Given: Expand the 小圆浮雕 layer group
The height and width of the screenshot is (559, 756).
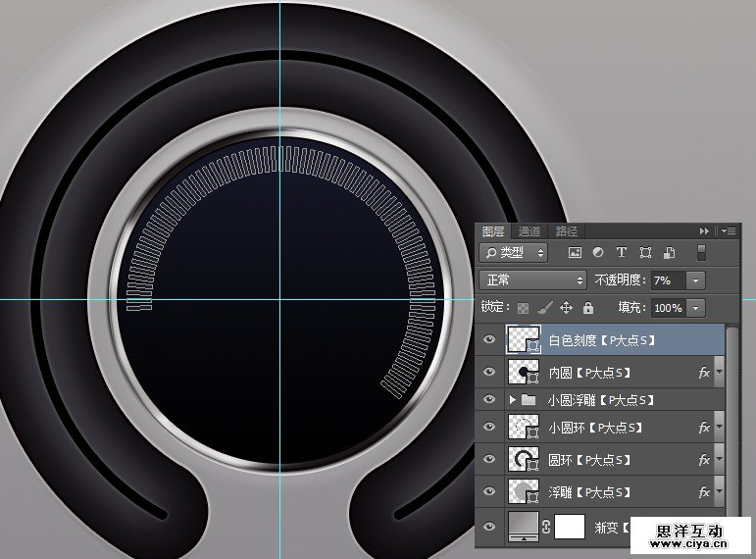Looking at the screenshot, I should coord(512,400).
